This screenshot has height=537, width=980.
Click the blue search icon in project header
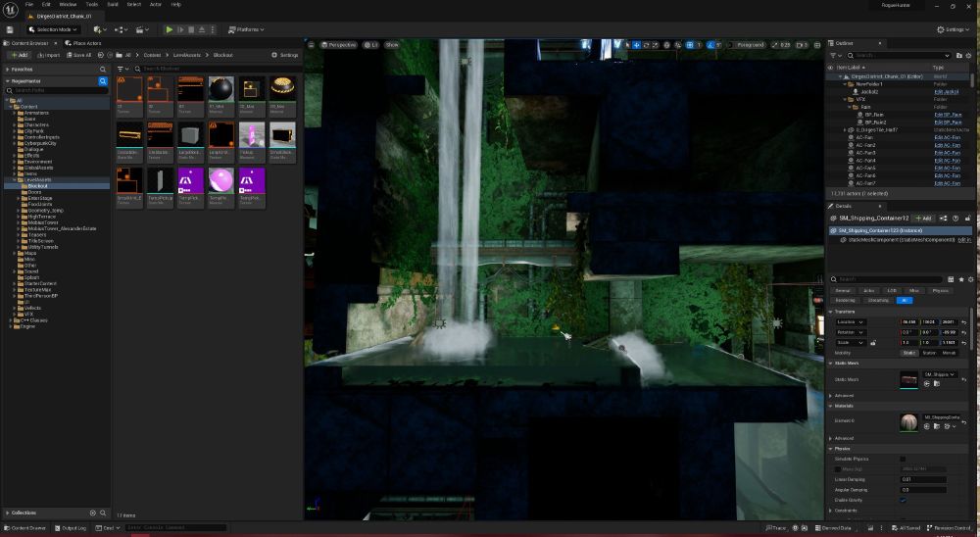103,81
